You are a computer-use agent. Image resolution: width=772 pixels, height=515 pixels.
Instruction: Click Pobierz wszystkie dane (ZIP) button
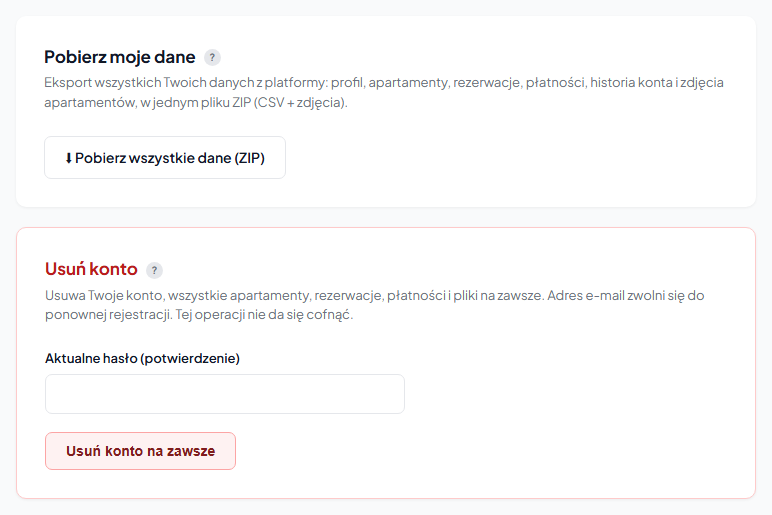coord(165,158)
